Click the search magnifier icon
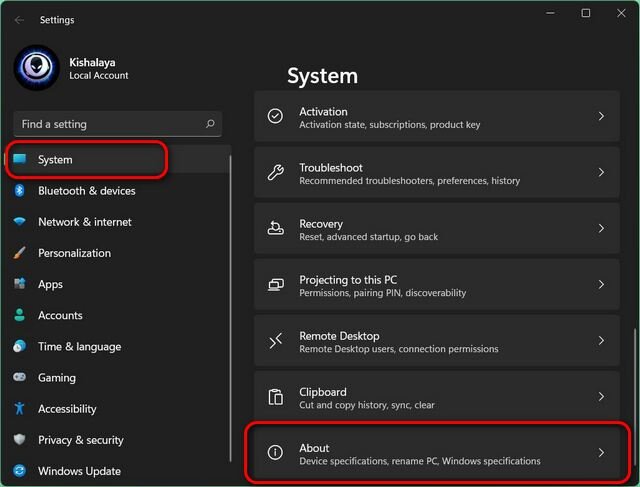 pos(210,124)
